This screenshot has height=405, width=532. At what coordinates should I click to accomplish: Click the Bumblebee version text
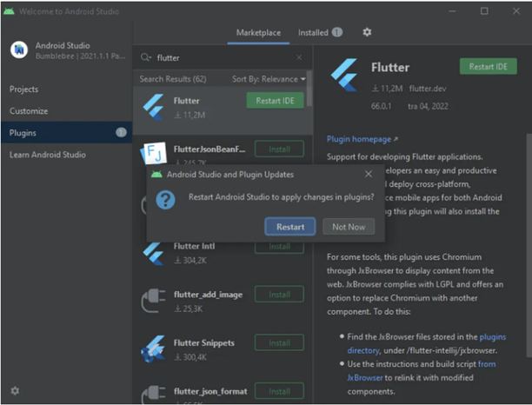point(80,56)
